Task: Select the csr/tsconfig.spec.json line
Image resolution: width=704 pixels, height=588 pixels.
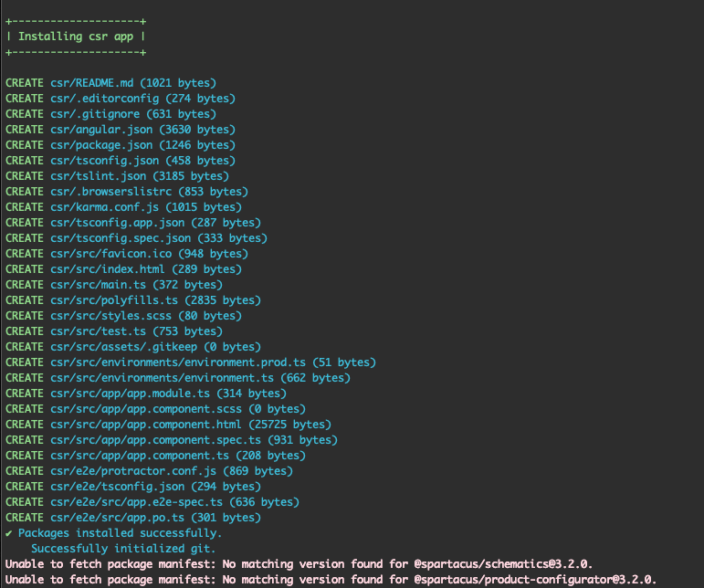Action: click(136, 238)
